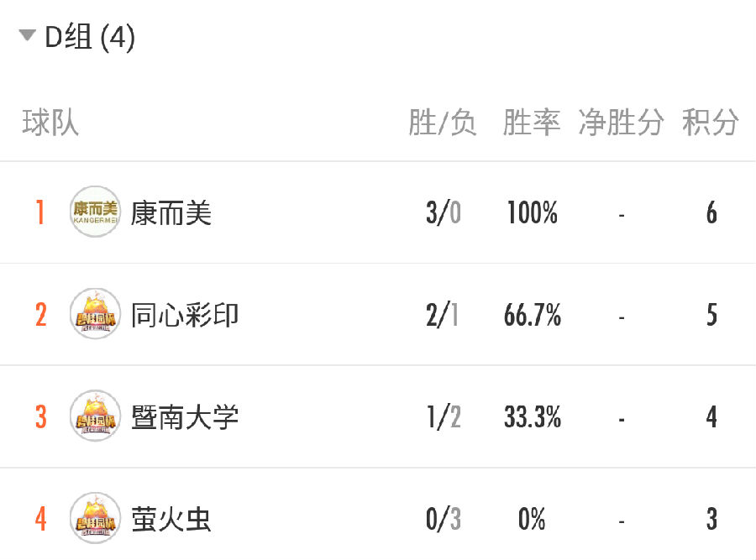Open the 同心彩印 team name
The image size is (756, 560).
[185, 315]
